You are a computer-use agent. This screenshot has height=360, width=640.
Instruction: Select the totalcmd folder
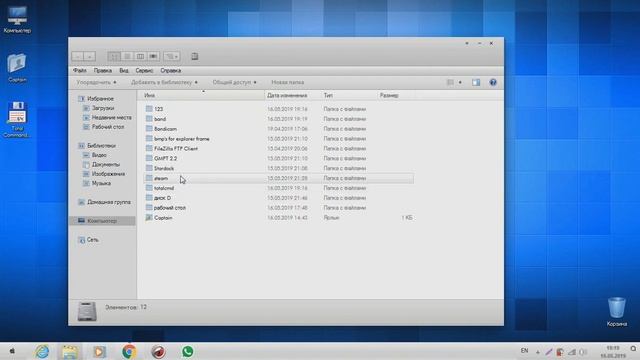[x=164, y=188]
